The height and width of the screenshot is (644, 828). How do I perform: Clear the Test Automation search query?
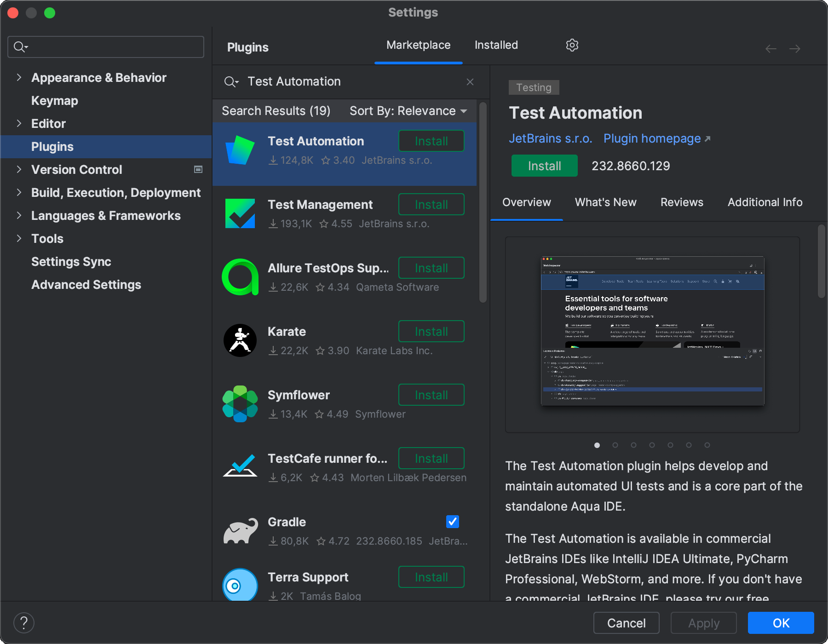coord(470,81)
